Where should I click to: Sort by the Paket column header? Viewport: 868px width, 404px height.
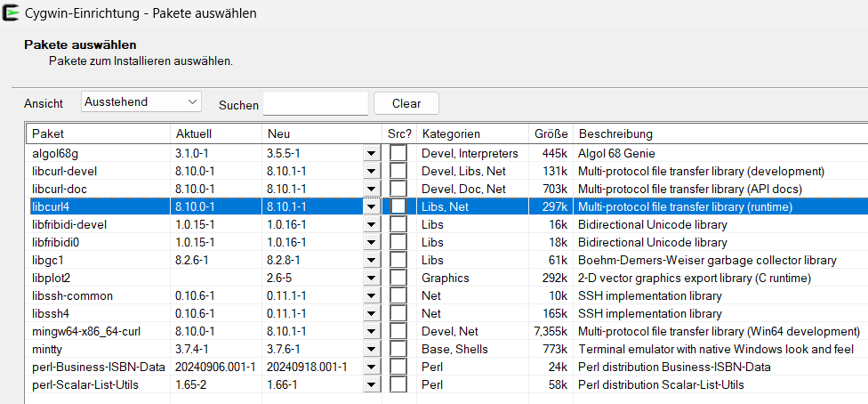pyautogui.click(x=98, y=133)
